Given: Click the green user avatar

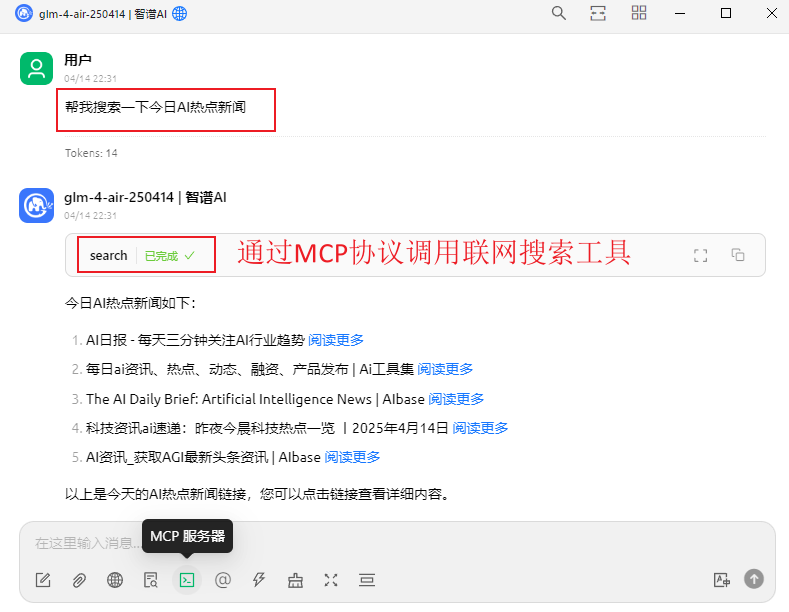Looking at the screenshot, I should coord(36,68).
